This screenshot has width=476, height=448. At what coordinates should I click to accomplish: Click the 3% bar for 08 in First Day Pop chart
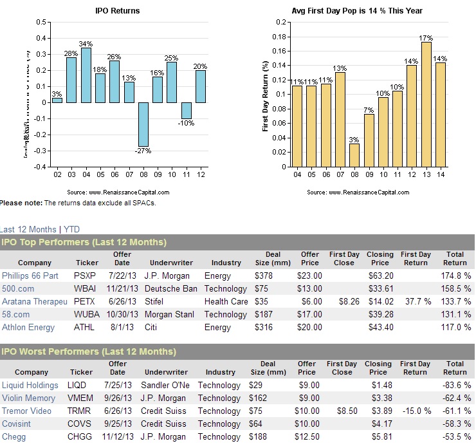[354, 155]
